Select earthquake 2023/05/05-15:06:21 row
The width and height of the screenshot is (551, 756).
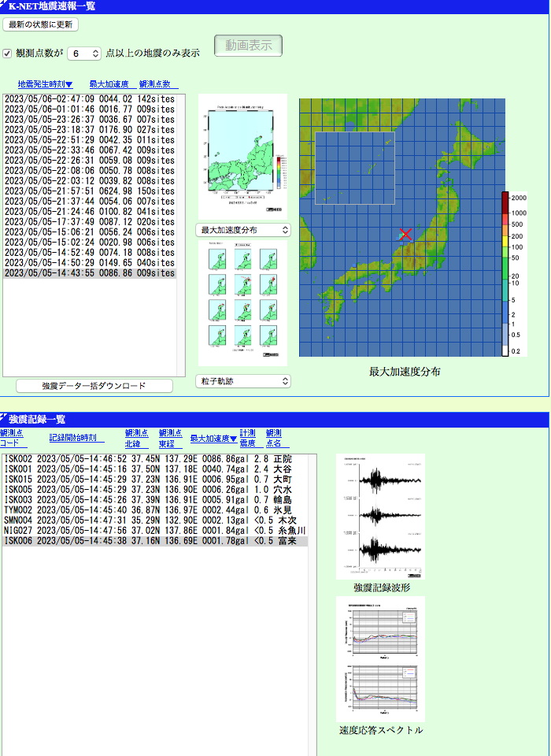tap(90, 232)
